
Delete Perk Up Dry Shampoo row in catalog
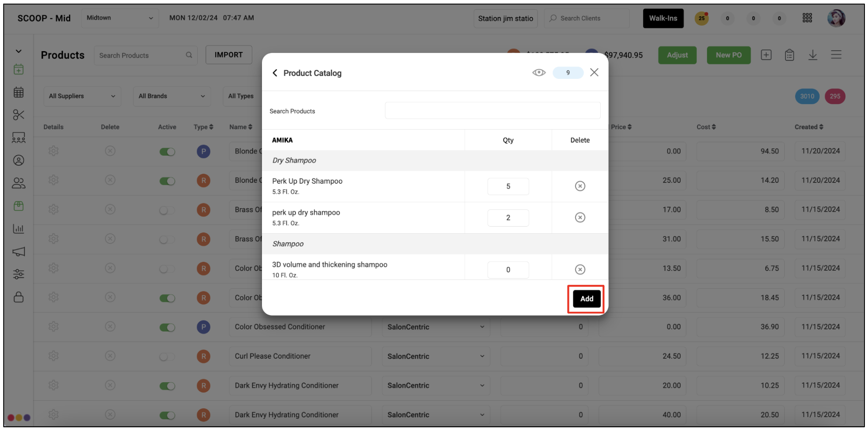[580, 186]
